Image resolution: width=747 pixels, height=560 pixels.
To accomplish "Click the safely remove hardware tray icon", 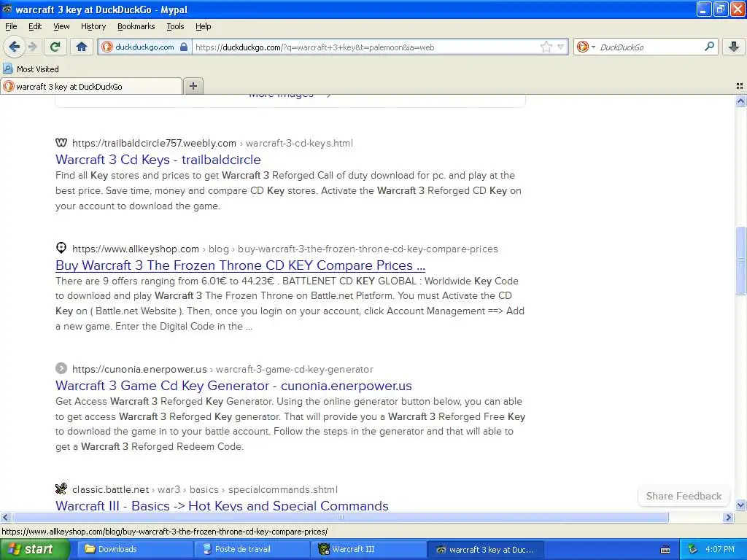I will click(x=692, y=549).
